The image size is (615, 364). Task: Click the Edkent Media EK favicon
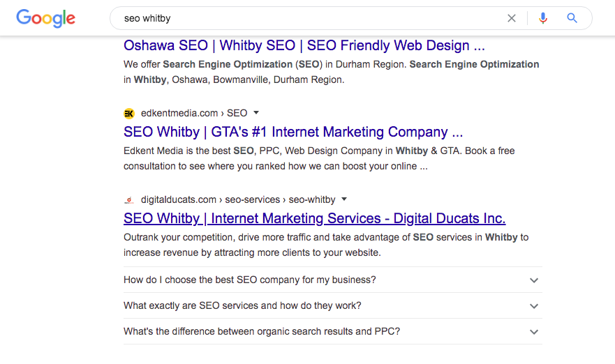[x=129, y=113]
